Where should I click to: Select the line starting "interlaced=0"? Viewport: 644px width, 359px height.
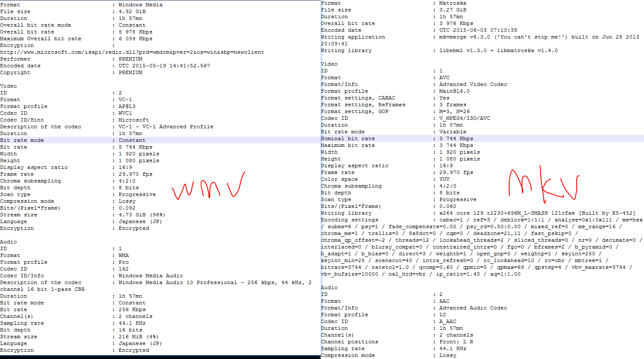pyautogui.click(x=470, y=247)
